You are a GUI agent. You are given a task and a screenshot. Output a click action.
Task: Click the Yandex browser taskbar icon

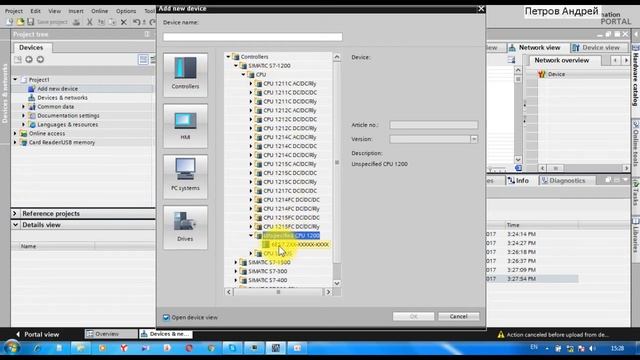(x=124, y=348)
